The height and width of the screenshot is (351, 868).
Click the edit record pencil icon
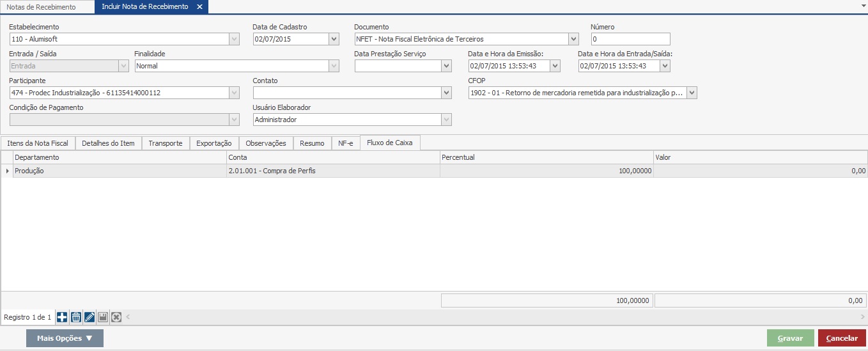(89, 317)
